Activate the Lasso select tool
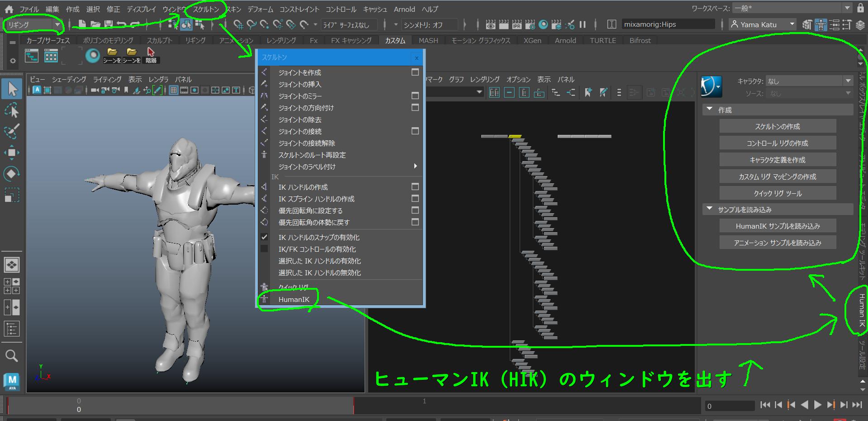This screenshot has height=421, width=868. click(x=12, y=110)
